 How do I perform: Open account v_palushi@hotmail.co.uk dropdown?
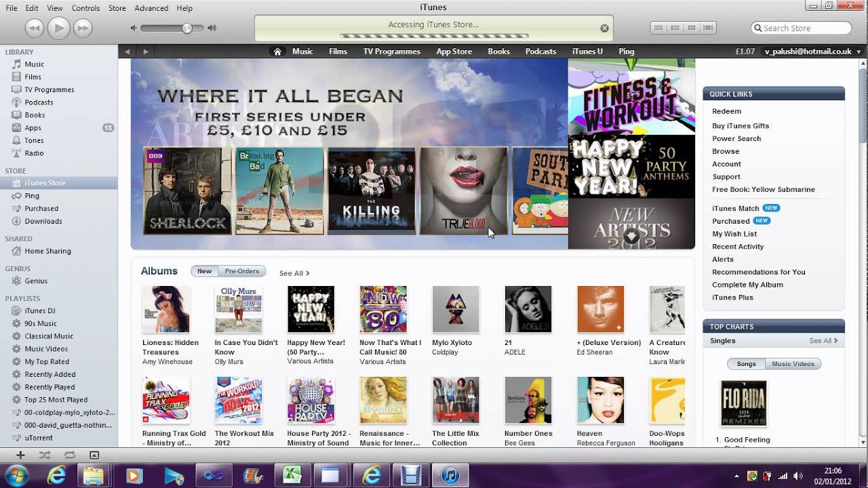(x=812, y=52)
